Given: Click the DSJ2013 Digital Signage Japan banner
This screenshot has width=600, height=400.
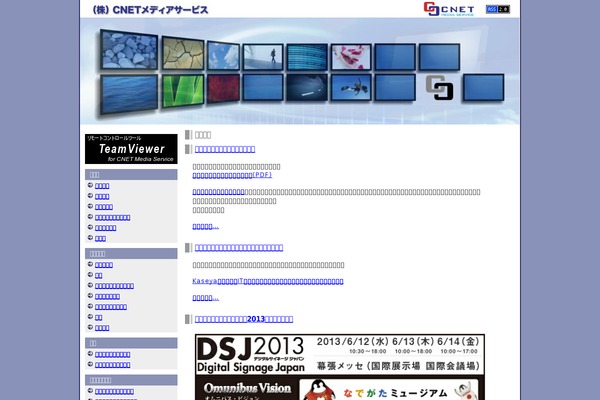Looking at the screenshot, I should coord(340,354).
